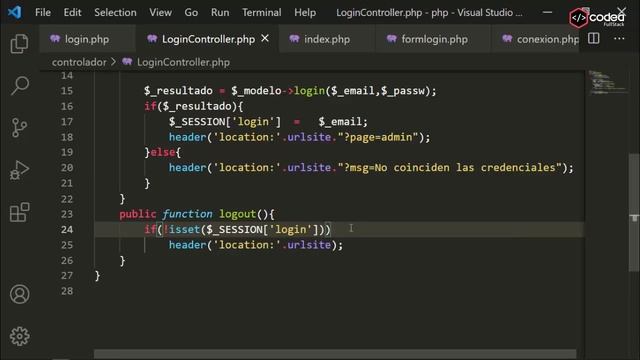The image size is (640, 360).
Task: Open the Run and Debug view
Action: (x=19, y=170)
